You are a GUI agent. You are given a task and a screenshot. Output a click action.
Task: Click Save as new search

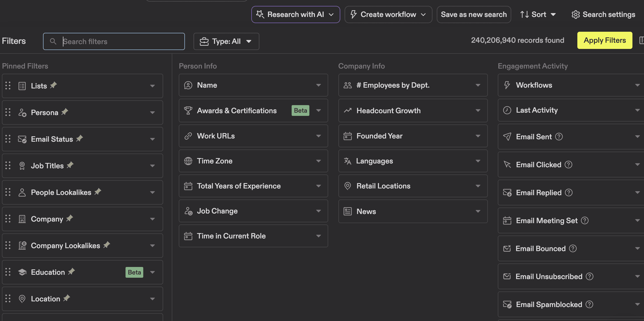[x=474, y=15]
